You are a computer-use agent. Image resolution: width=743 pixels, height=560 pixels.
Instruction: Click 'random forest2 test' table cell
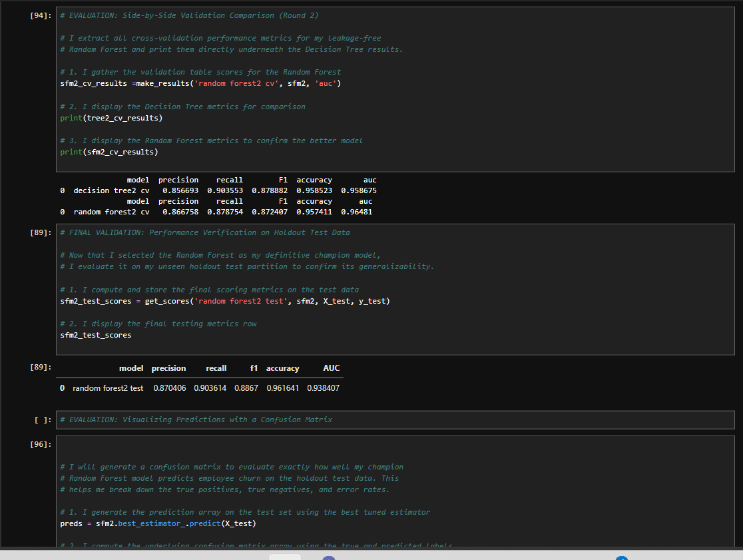click(108, 388)
